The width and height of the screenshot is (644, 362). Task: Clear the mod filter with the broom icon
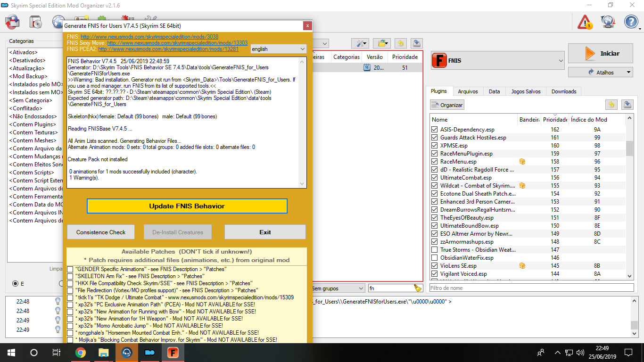(x=418, y=288)
